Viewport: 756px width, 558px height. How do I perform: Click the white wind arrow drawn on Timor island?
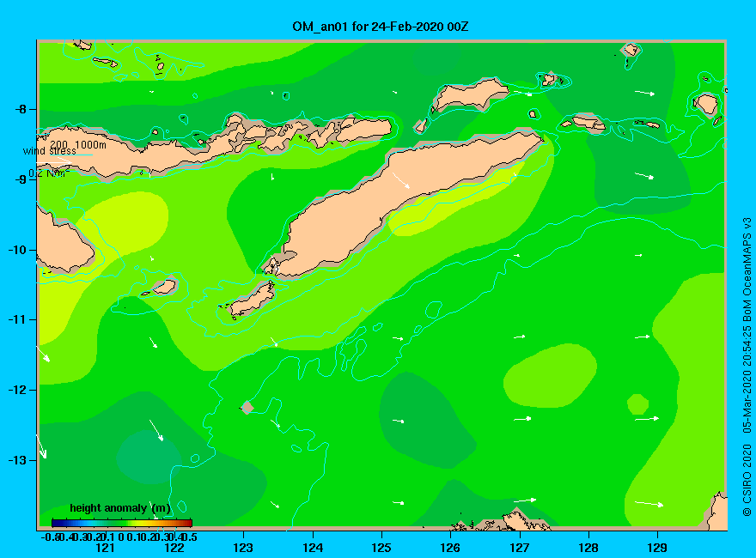click(x=401, y=179)
